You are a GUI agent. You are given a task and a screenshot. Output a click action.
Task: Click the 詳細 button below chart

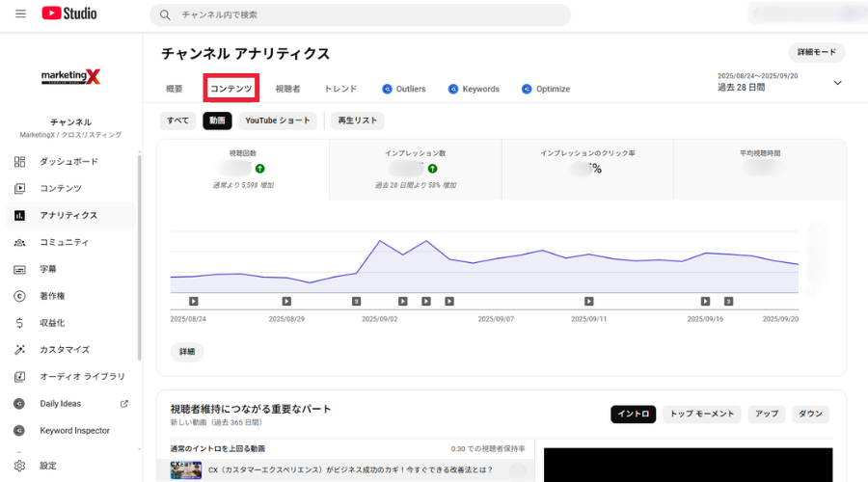coord(187,352)
